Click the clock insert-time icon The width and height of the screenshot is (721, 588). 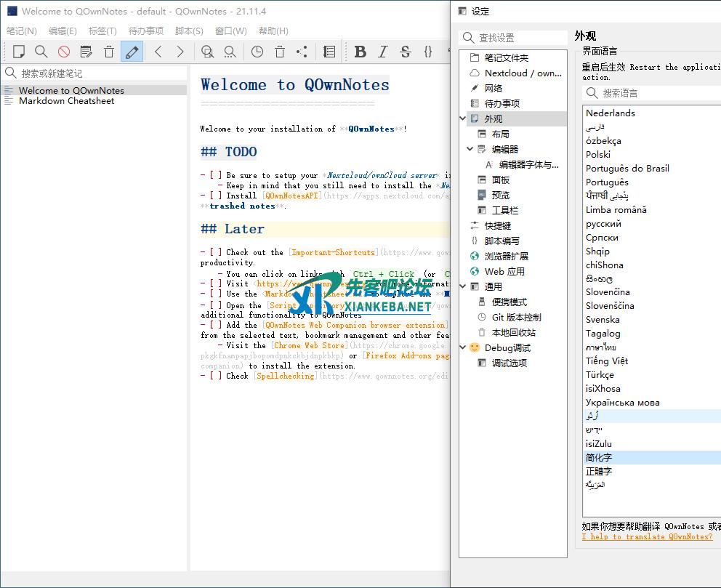click(x=257, y=52)
